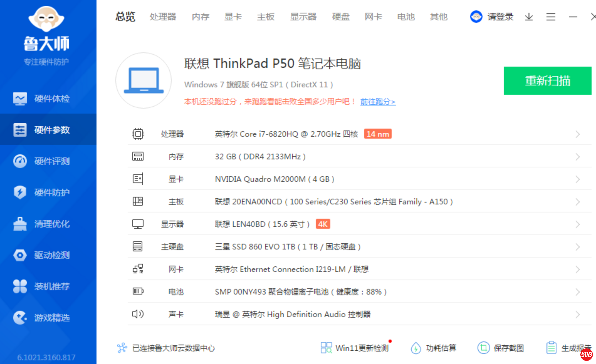The image size is (596, 364).
Task: Open 清理优化 in the sidebar
Action: 48,224
